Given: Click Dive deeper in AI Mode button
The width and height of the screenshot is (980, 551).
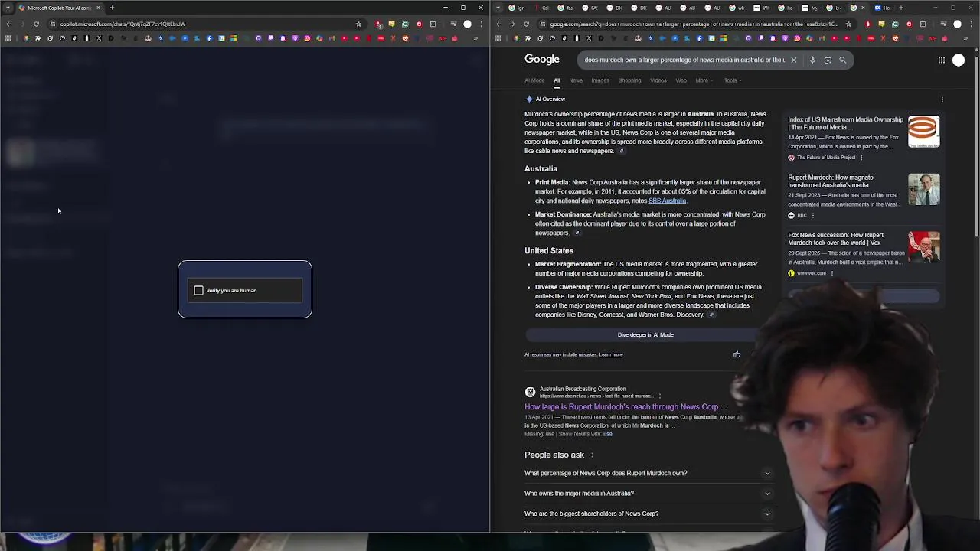Looking at the screenshot, I should click(645, 334).
